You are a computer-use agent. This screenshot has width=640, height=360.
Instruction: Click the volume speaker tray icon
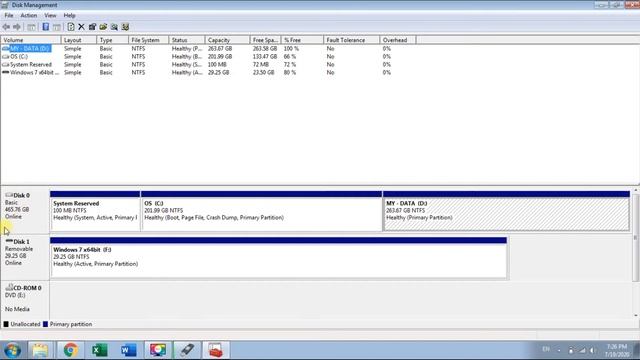tap(592, 350)
